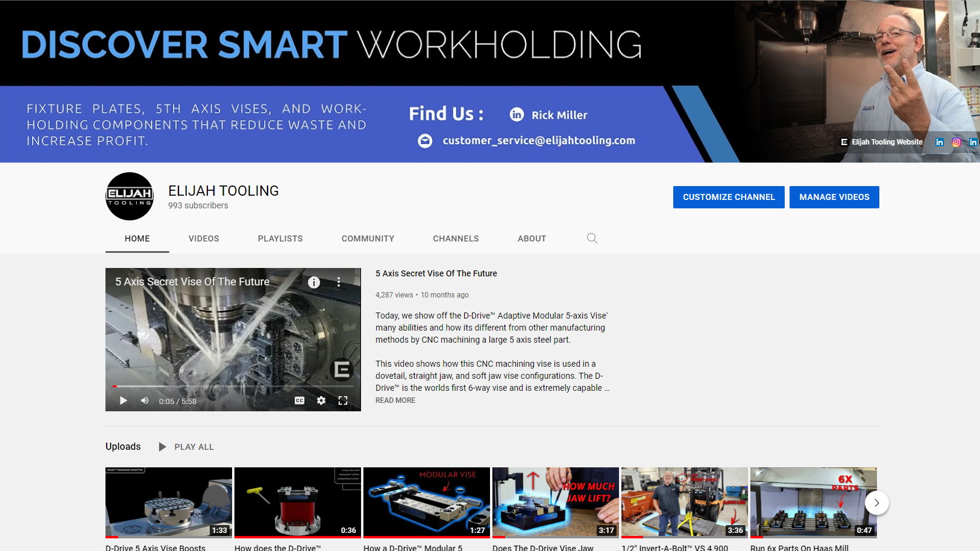Advance the uploads carousel with next arrow
The height and width of the screenshot is (551, 980).
coord(877,503)
